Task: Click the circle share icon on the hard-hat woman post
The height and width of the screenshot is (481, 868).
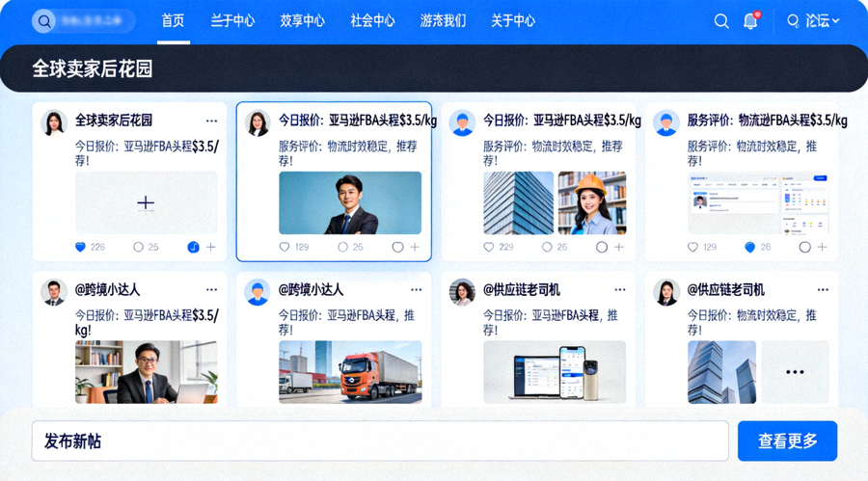Action: click(602, 247)
